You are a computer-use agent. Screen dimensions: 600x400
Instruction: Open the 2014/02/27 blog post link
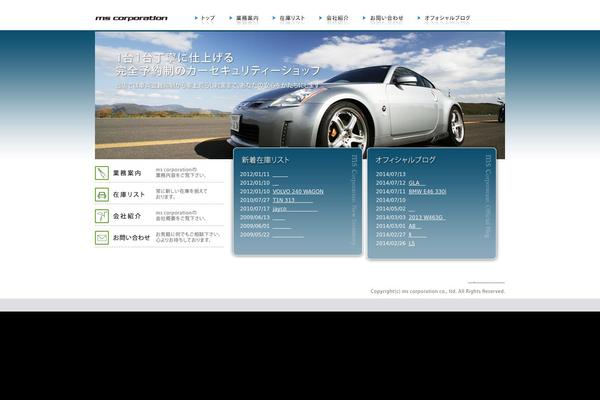(x=417, y=235)
